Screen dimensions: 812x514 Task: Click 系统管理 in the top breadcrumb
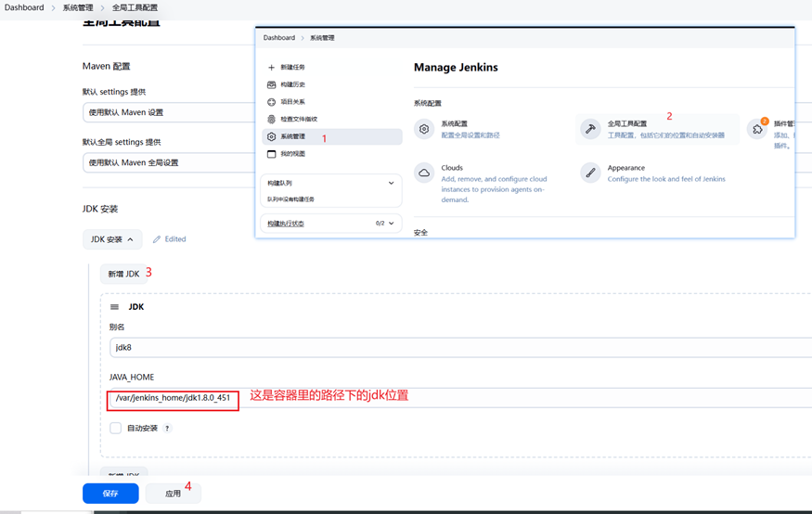pos(78,7)
